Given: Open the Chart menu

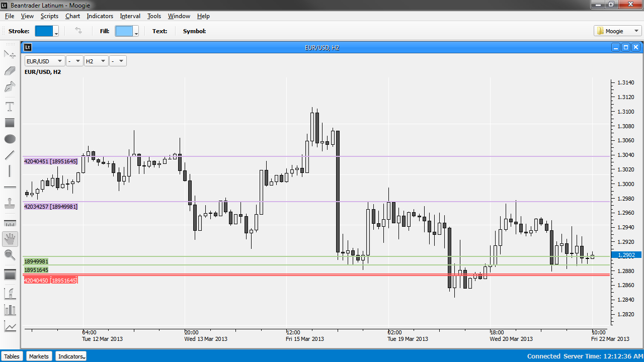Looking at the screenshot, I should [72, 16].
